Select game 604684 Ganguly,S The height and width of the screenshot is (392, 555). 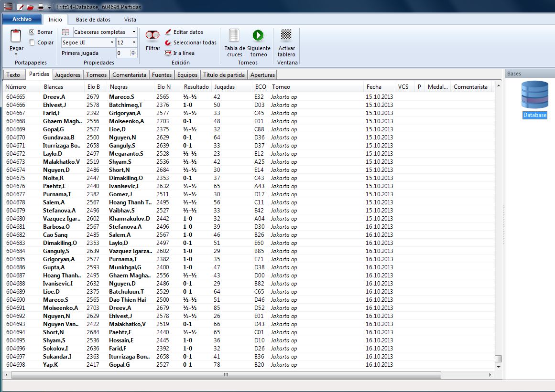(249, 251)
